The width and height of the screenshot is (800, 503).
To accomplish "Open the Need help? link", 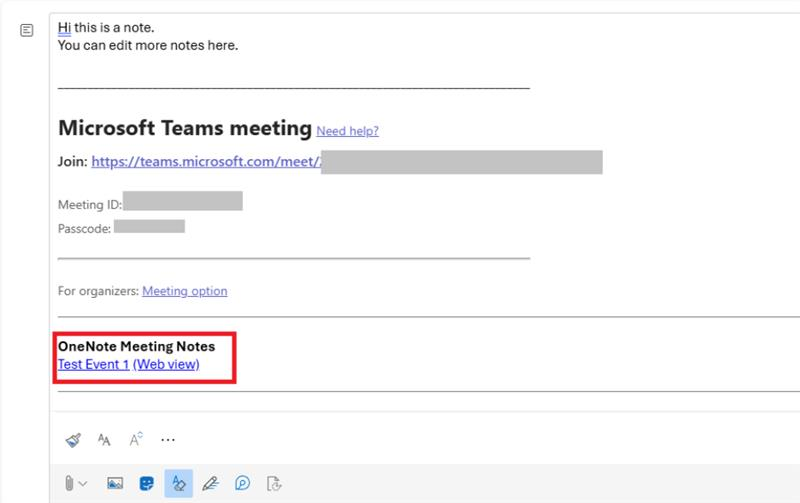I will (347, 131).
